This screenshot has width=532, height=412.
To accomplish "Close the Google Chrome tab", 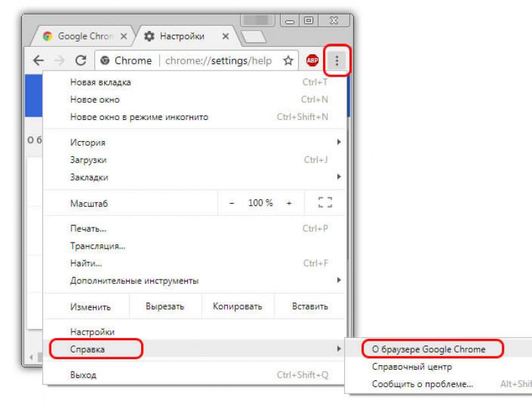I will pyautogui.click(x=124, y=36).
